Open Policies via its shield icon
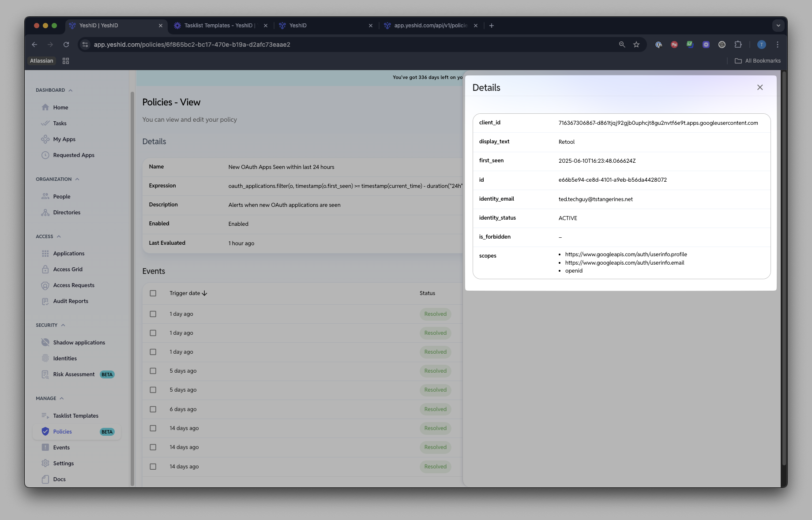The image size is (812, 520). tap(45, 431)
